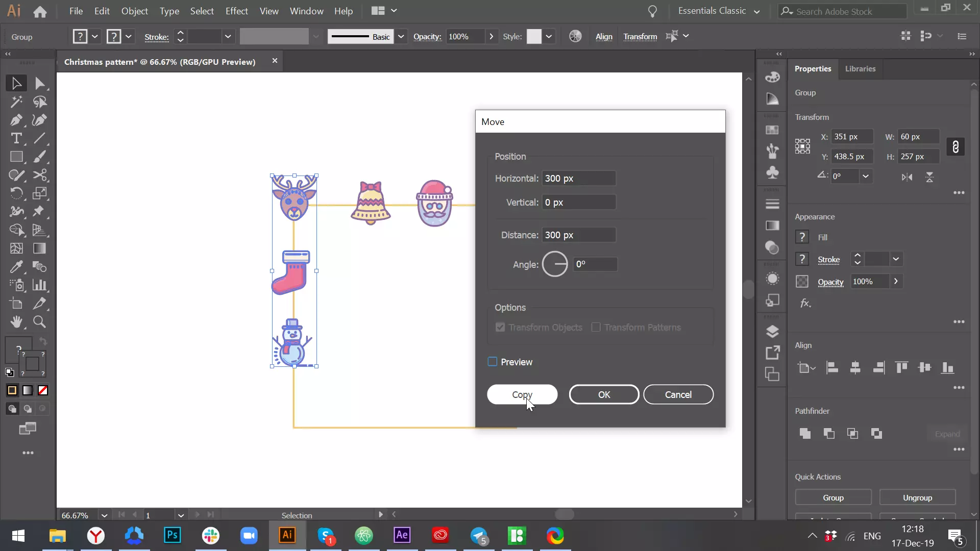Switch to the Libraries tab

(x=860, y=68)
